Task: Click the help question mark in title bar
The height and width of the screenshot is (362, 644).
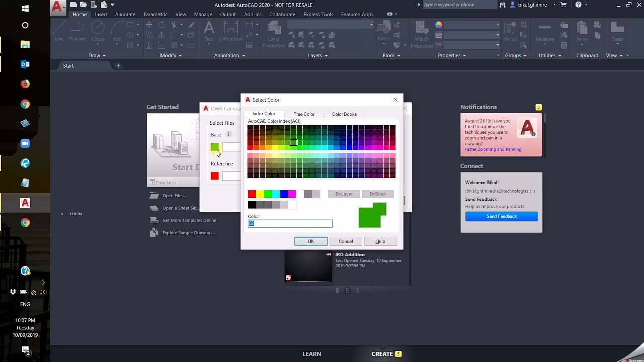Action: pos(578,5)
